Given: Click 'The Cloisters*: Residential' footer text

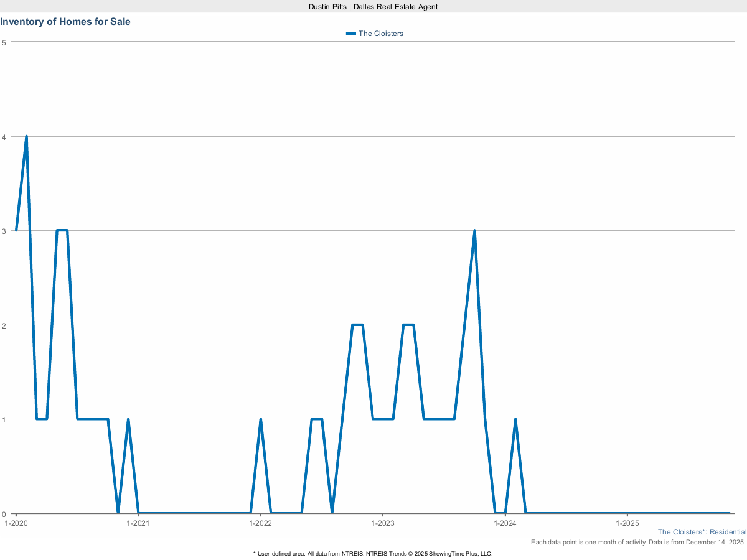Looking at the screenshot, I should (702, 532).
